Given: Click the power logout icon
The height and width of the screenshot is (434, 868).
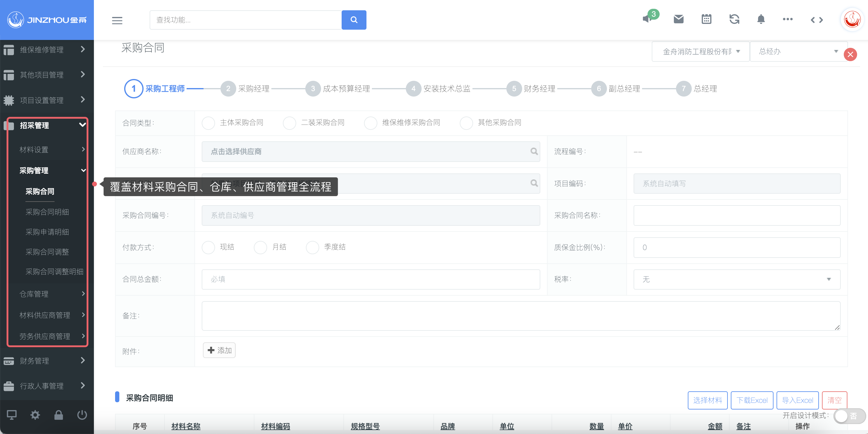Looking at the screenshot, I should (82, 415).
